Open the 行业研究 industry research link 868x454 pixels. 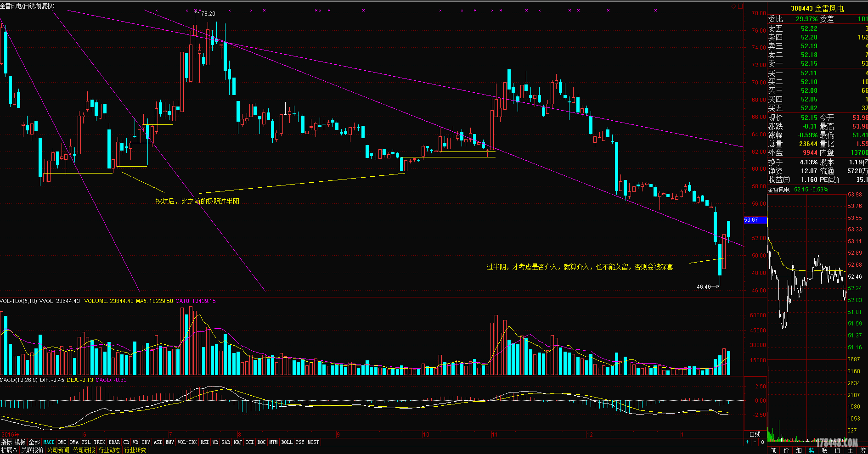tap(135, 450)
